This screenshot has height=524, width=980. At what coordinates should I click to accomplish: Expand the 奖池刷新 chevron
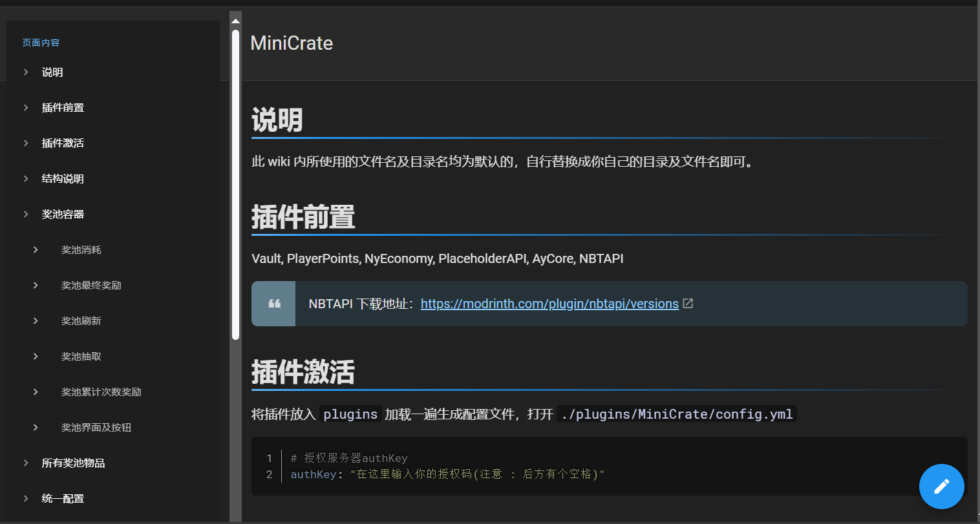point(36,321)
